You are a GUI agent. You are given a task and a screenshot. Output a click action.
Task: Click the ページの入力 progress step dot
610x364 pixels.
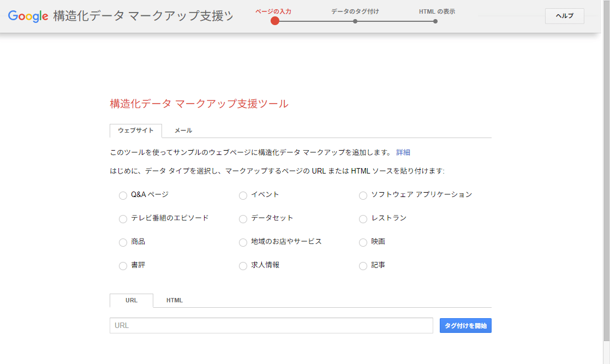click(275, 21)
